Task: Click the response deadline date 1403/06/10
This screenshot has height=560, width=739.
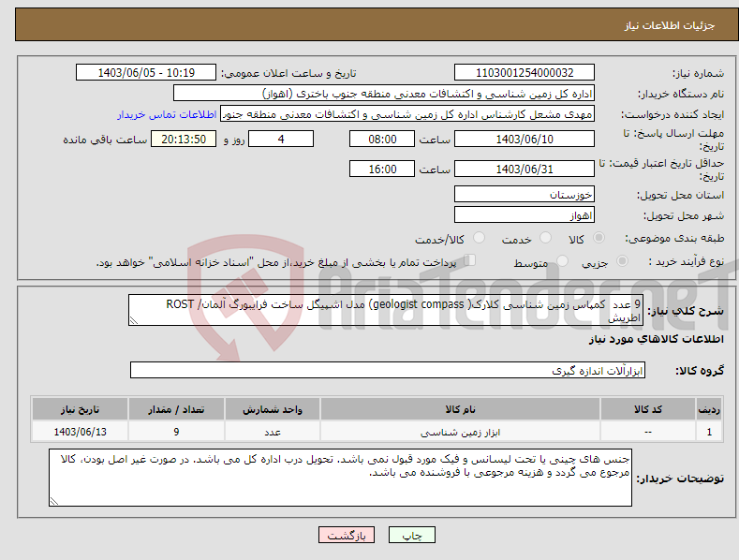Action: click(525, 139)
